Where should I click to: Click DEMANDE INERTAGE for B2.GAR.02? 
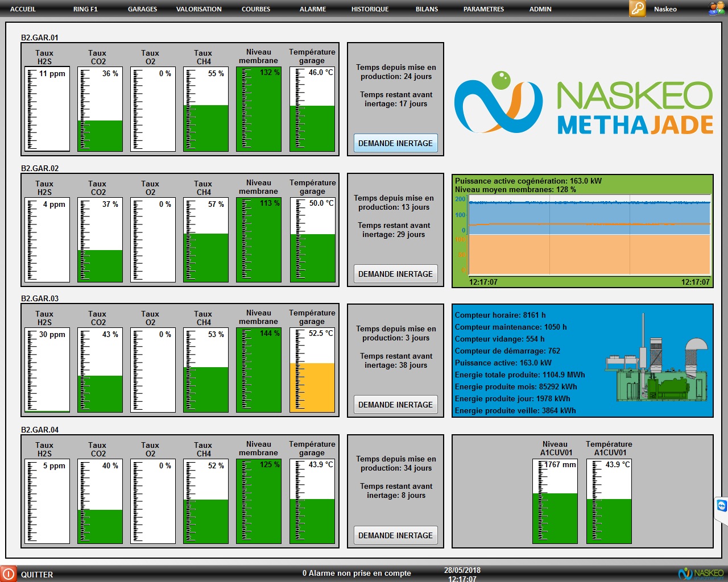tap(395, 274)
